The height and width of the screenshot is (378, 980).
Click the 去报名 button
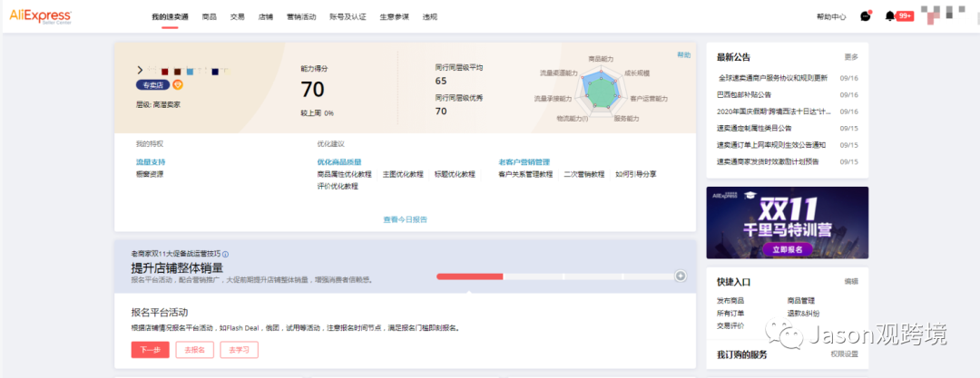click(x=194, y=350)
